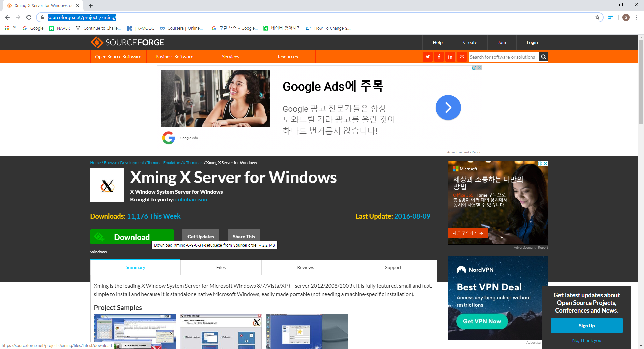Share on Facebook icon
The image size is (644, 349).
439,57
